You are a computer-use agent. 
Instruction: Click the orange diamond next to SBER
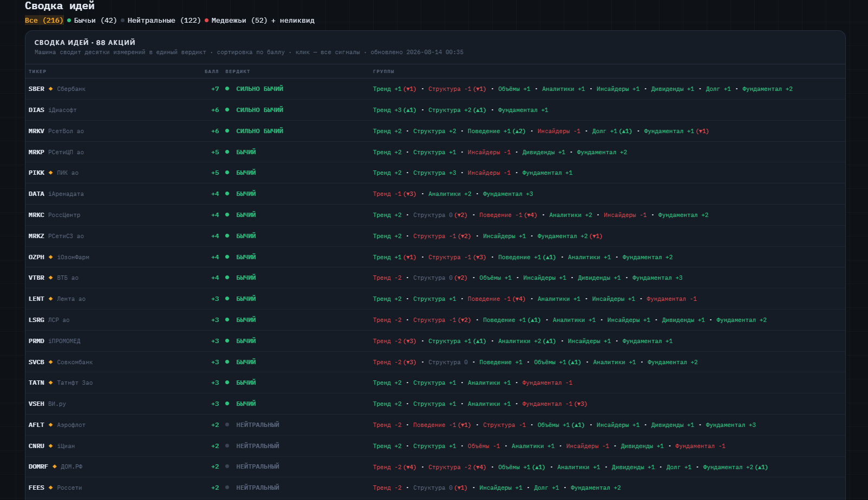click(x=51, y=89)
